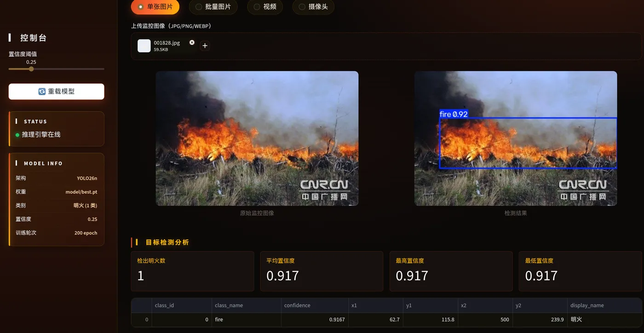Open the original fire monitoring image
This screenshot has width=644, height=333.
coord(257,138)
